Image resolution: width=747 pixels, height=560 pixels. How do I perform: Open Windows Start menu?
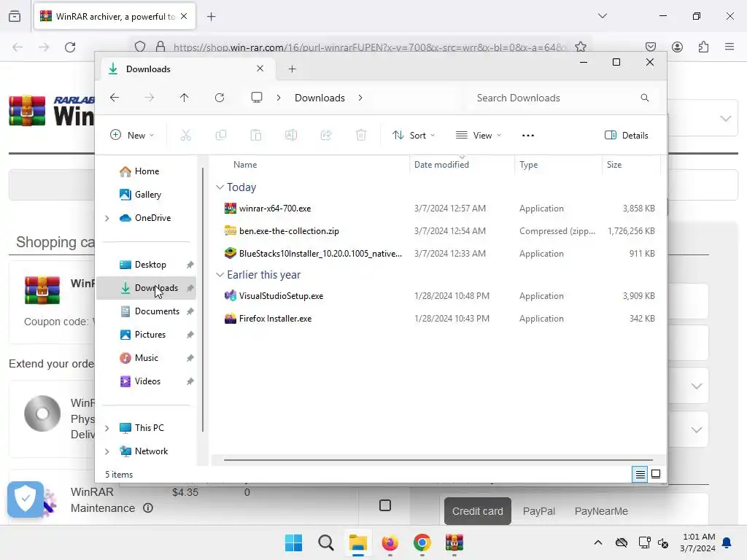[x=293, y=542]
